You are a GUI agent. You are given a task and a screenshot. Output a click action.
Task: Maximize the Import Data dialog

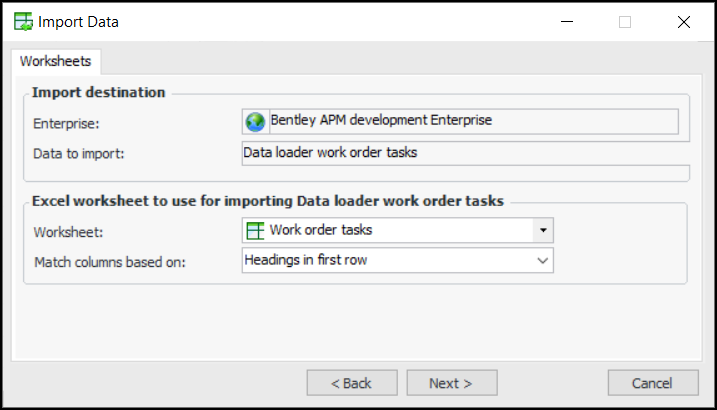(x=625, y=22)
